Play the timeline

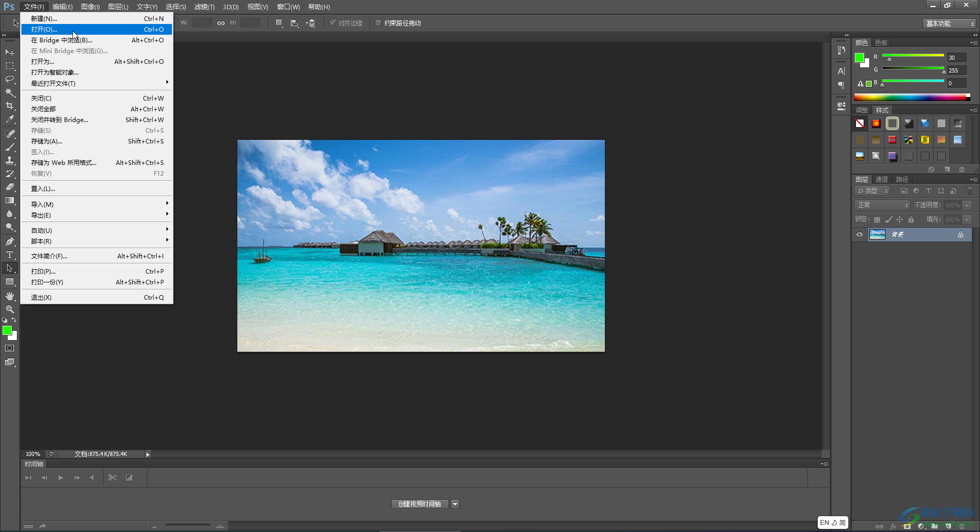pos(61,477)
